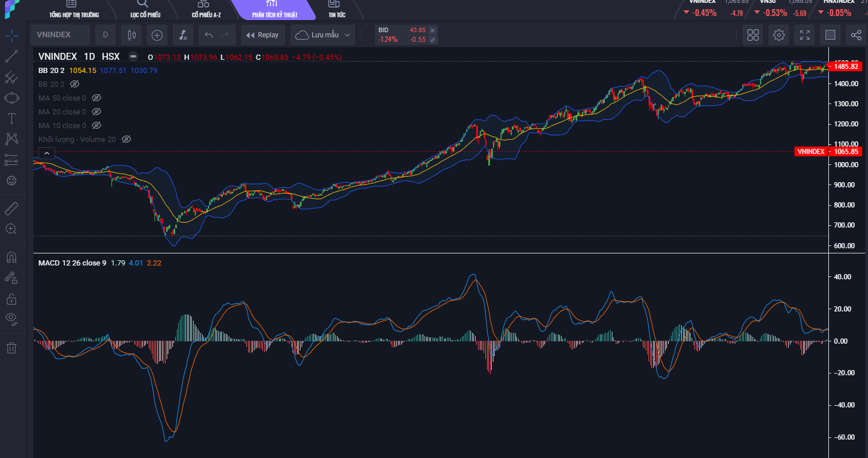Select the trend line drawing tool

[x=11, y=56]
